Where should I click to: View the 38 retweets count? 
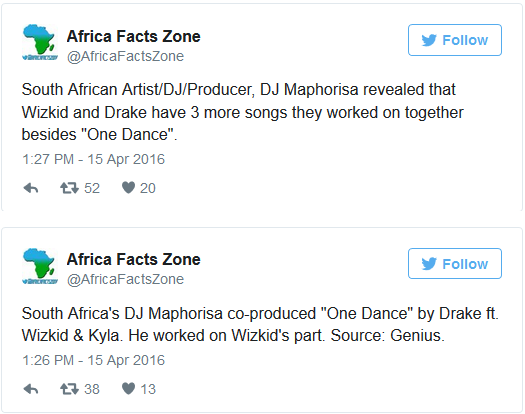(92, 389)
